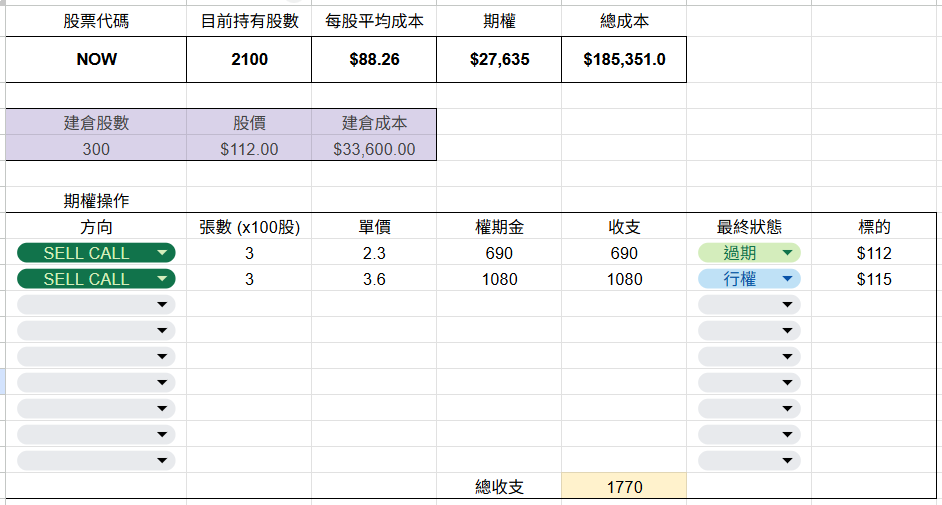Click the $115 cell under 標的
The height and width of the screenshot is (505, 942).
[x=874, y=279]
